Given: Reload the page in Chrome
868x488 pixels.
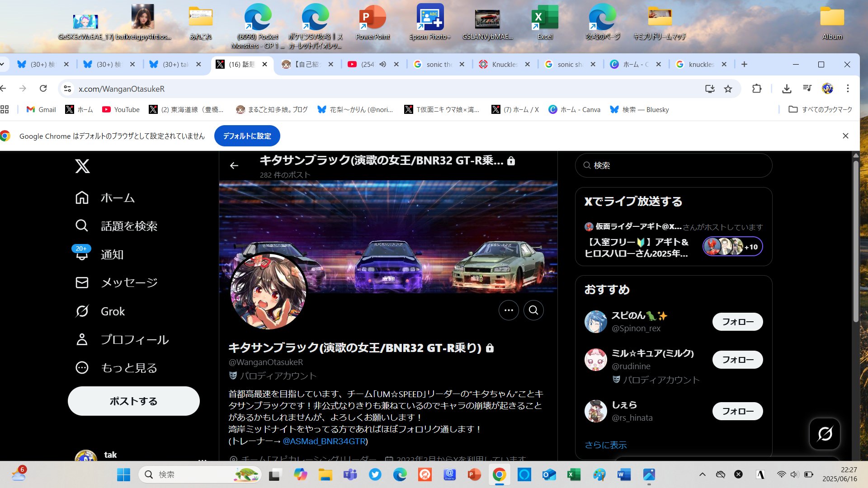Looking at the screenshot, I should [43, 89].
